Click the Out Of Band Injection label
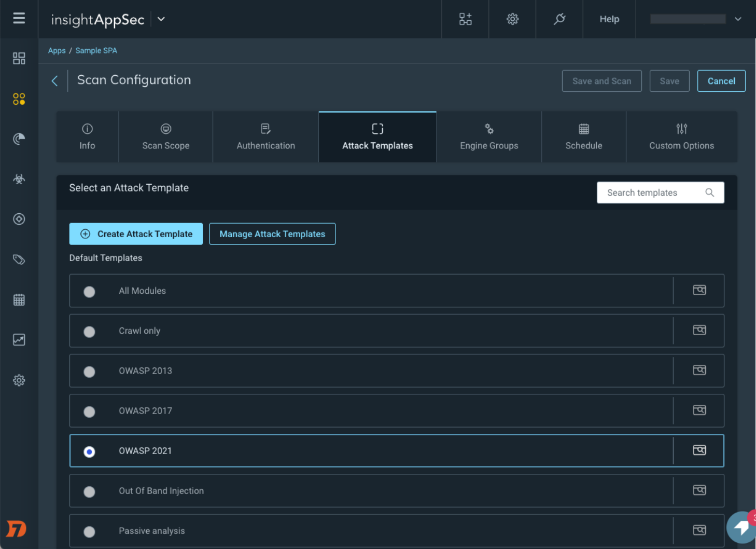Screen dimensions: 756x549 point(161,491)
